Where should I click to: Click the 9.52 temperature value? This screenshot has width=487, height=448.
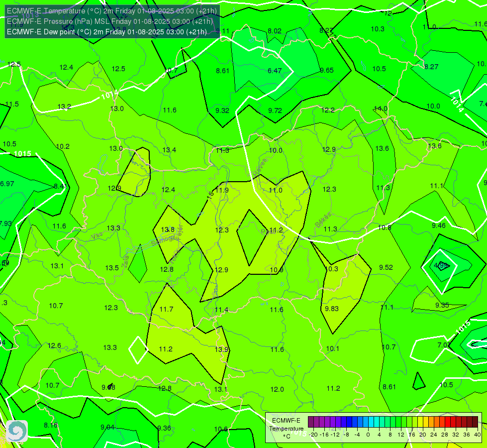386,267
